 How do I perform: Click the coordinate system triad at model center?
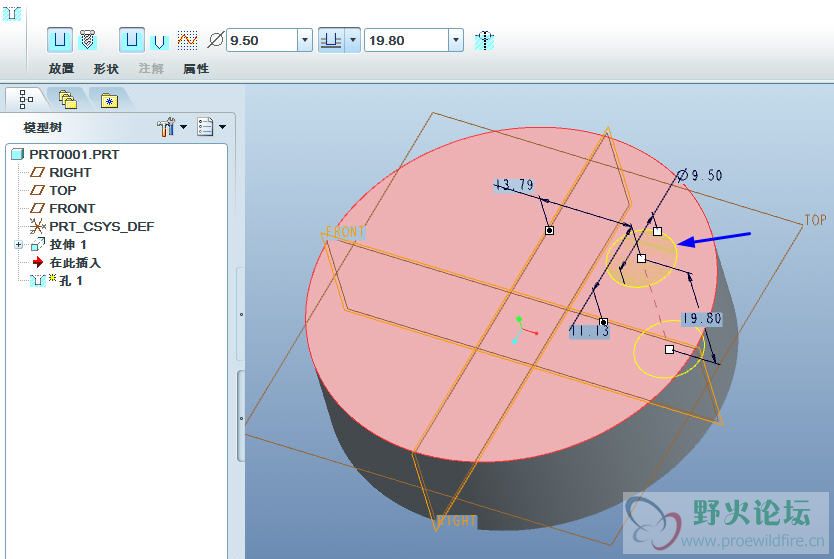click(523, 330)
